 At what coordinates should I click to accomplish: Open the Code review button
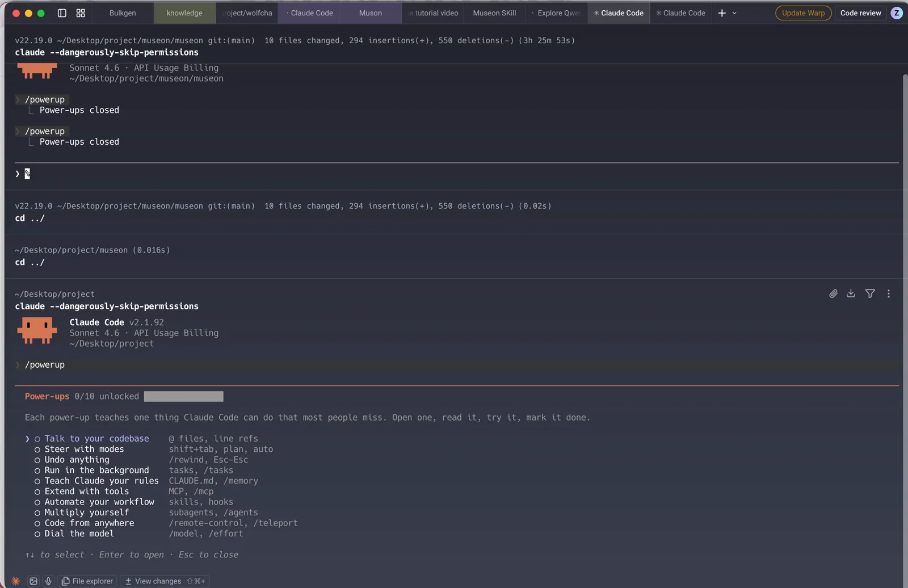click(860, 13)
